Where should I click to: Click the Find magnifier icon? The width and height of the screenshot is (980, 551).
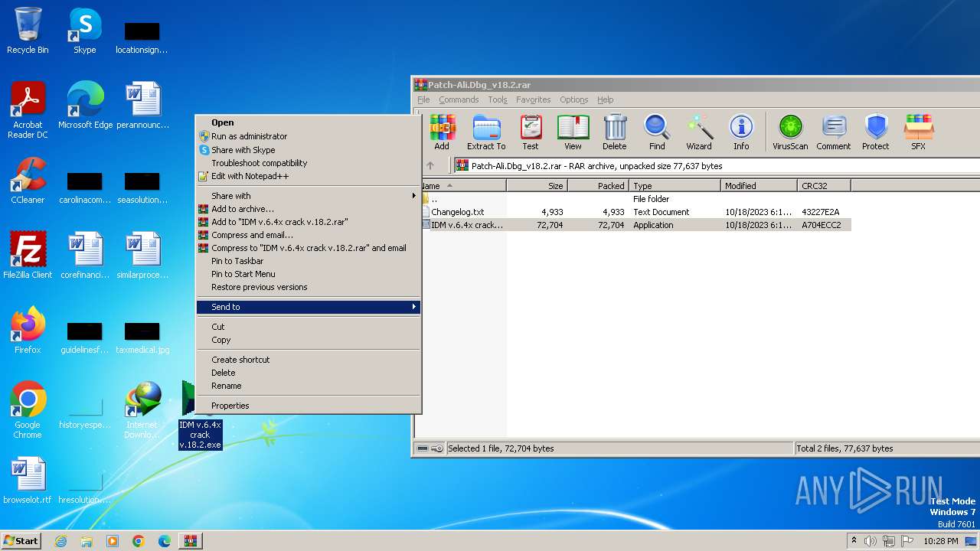(x=657, y=132)
